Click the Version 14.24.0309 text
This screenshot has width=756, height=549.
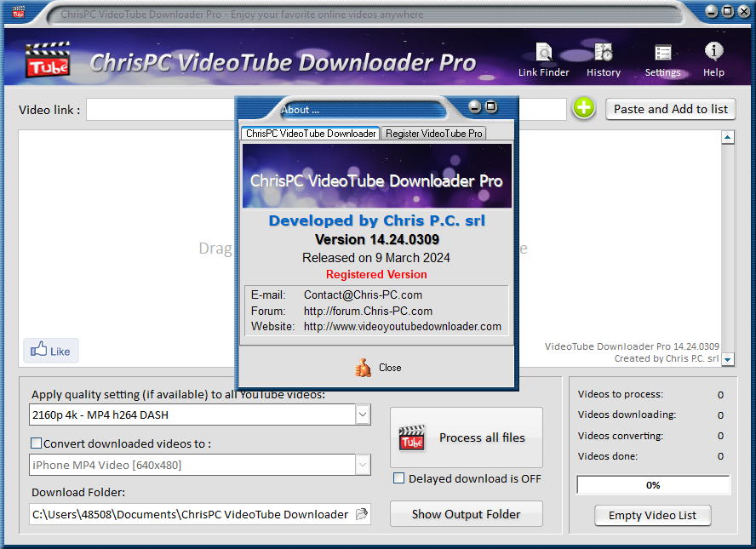click(x=377, y=239)
